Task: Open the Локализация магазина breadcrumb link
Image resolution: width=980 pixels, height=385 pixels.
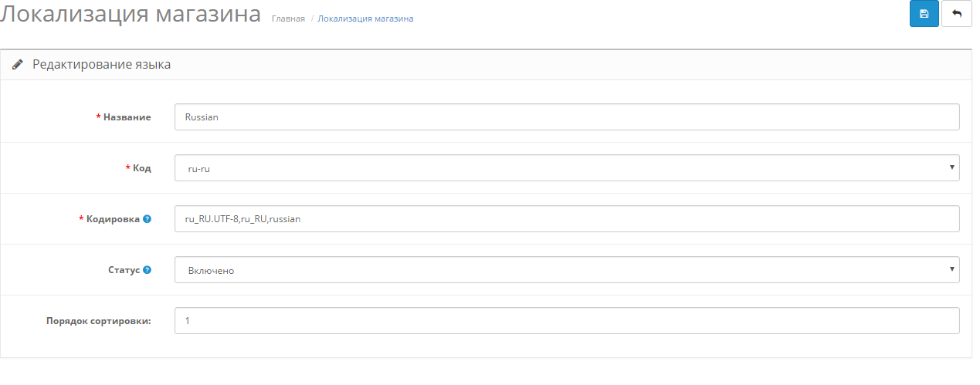Action: pyautogui.click(x=365, y=18)
